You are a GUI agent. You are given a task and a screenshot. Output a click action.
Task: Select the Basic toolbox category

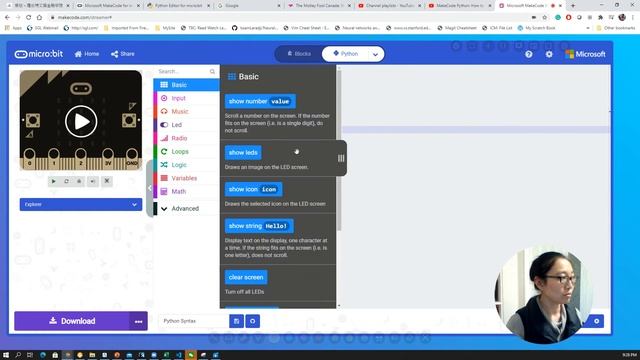[187, 85]
